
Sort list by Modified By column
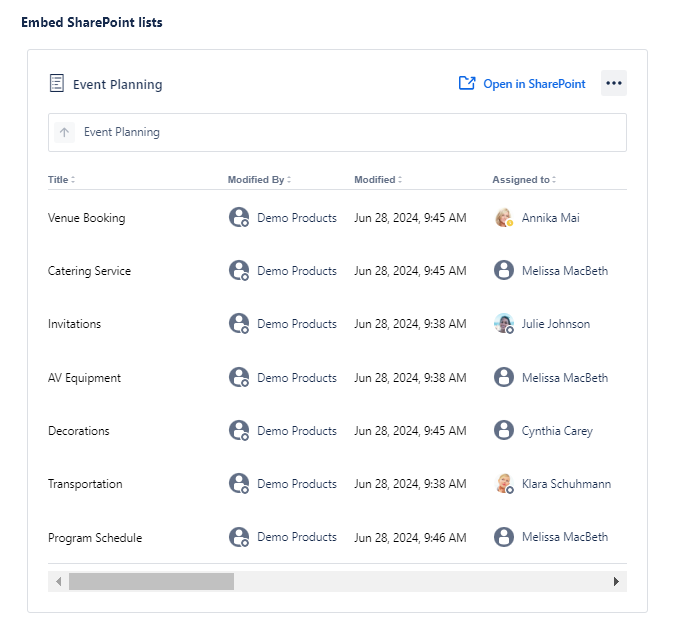coord(259,180)
